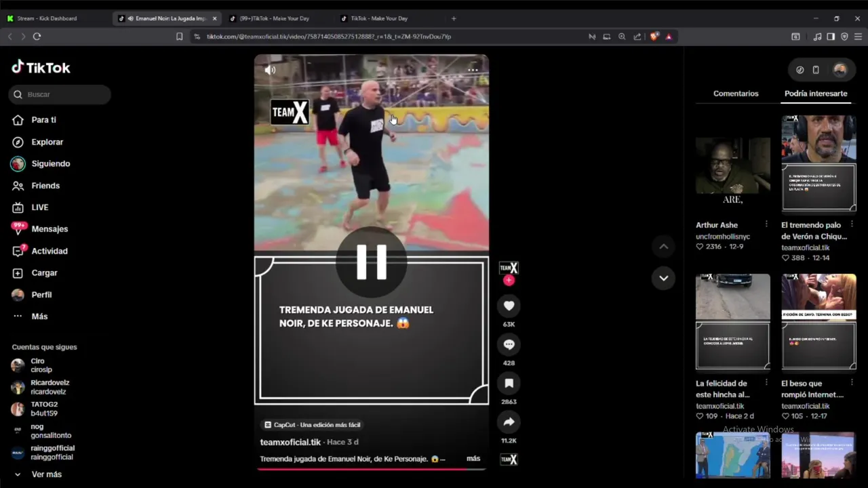
Task: Go to the next video with down arrow
Action: pos(663,278)
